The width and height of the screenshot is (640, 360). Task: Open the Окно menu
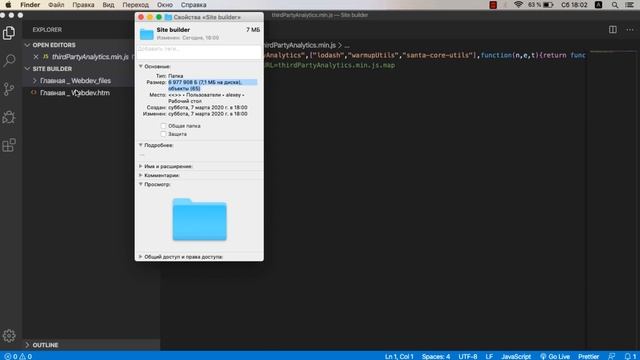point(165,5)
